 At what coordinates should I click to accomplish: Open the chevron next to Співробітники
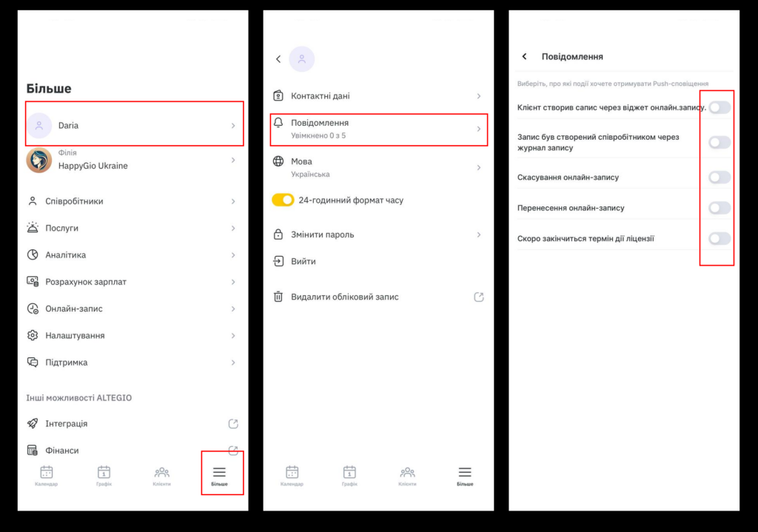click(233, 201)
